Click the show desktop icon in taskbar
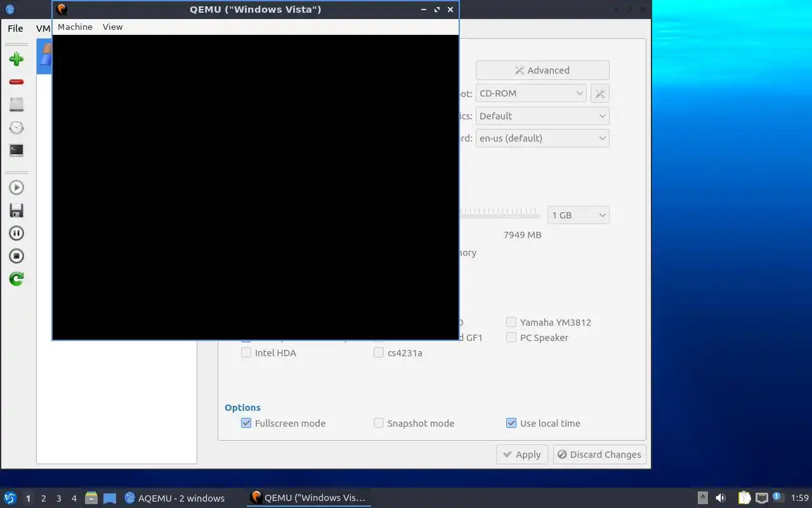Screen dimensions: 812x508 pos(109,498)
